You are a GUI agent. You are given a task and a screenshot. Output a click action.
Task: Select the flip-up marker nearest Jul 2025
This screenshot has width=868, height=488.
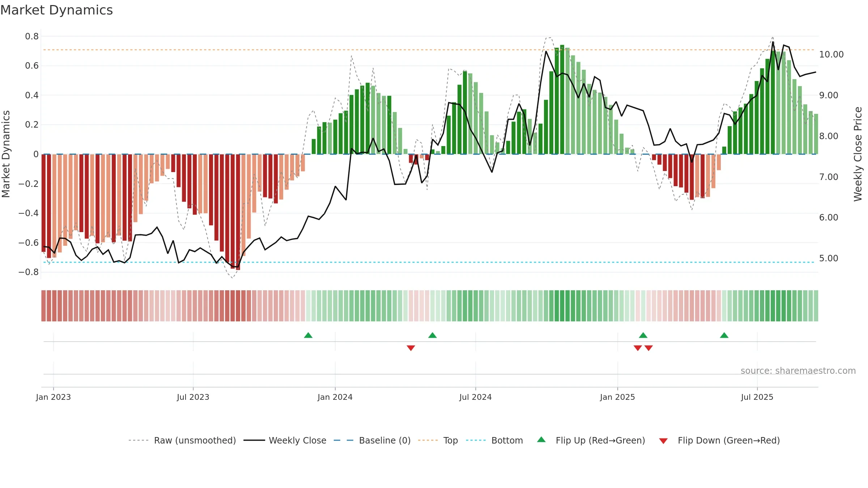(724, 335)
